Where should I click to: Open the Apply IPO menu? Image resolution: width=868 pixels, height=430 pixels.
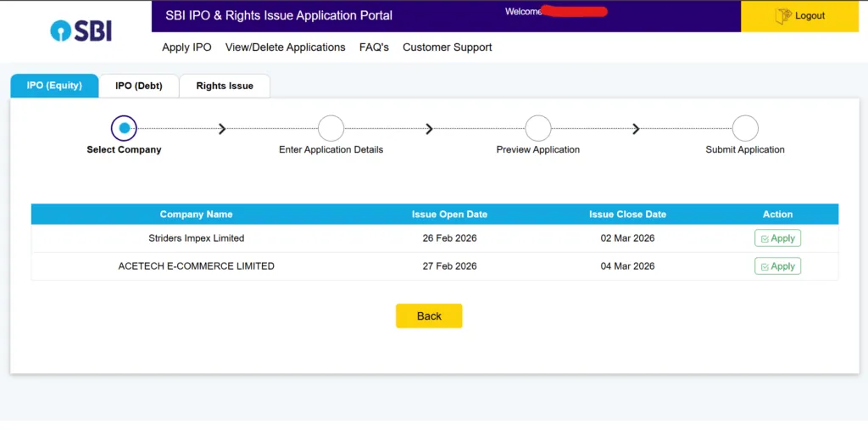click(186, 47)
